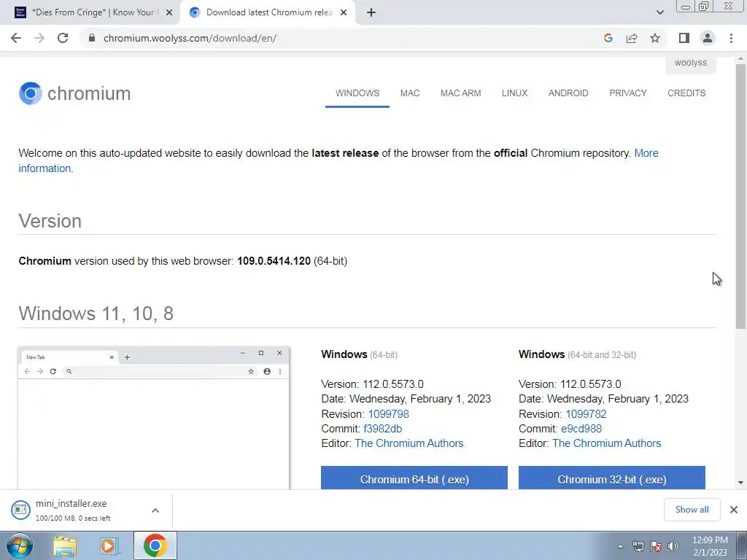This screenshot has height=560, width=747.
Task: Click the Chromium logo icon
Action: click(x=31, y=93)
